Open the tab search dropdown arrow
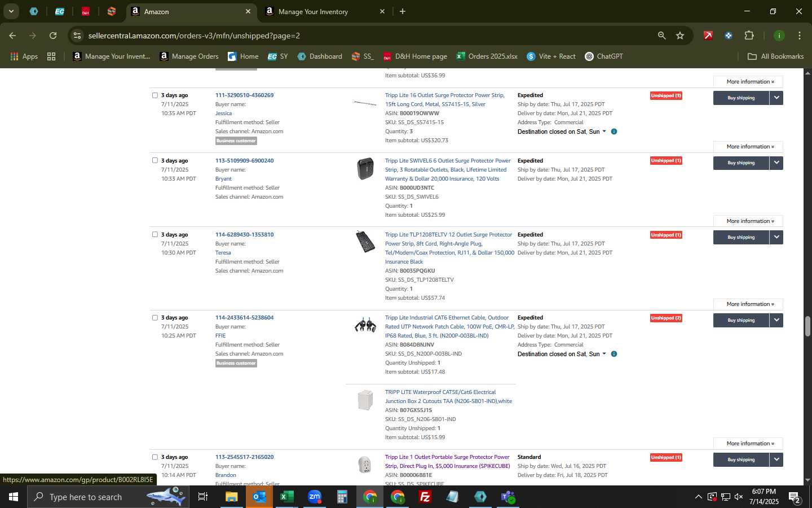Image resolution: width=812 pixels, height=508 pixels. coord(11,11)
